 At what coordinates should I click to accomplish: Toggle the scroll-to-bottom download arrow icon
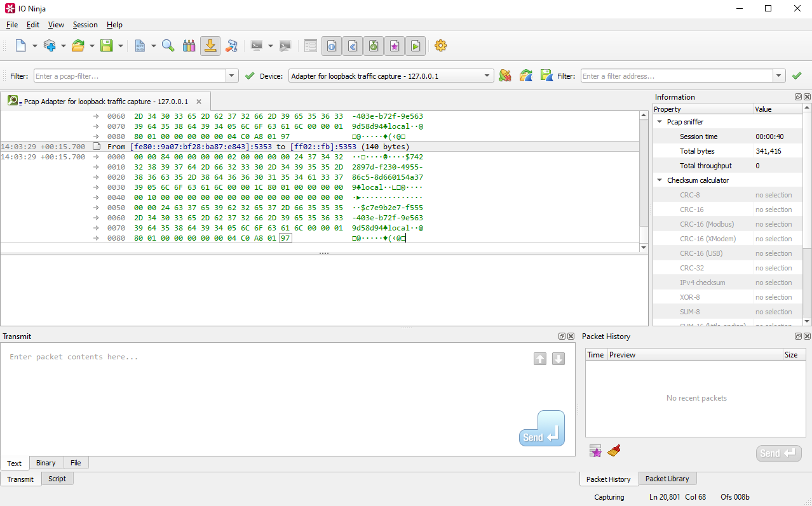(x=210, y=46)
